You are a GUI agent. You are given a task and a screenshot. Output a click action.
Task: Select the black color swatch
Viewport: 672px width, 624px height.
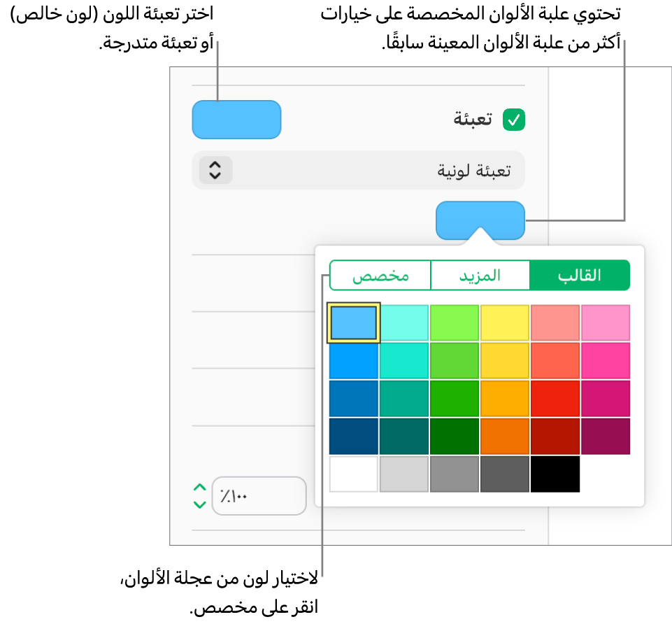pyautogui.click(x=555, y=474)
